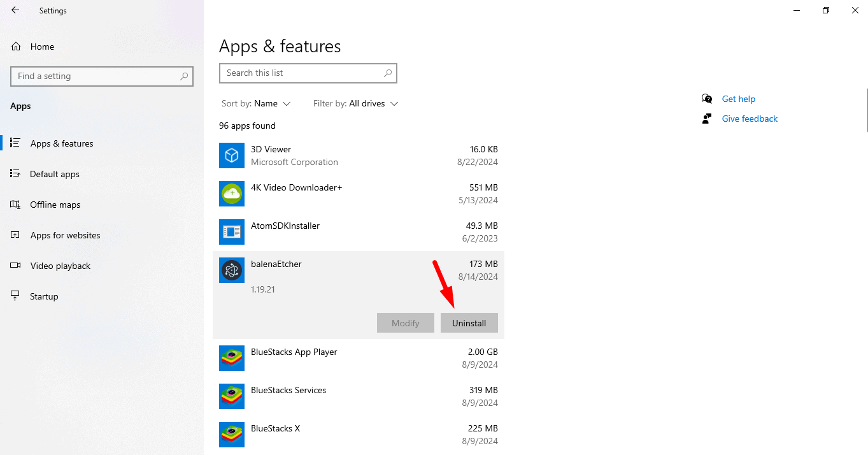
Task: Click the search magnifier in Find a setting
Action: coord(184,76)
